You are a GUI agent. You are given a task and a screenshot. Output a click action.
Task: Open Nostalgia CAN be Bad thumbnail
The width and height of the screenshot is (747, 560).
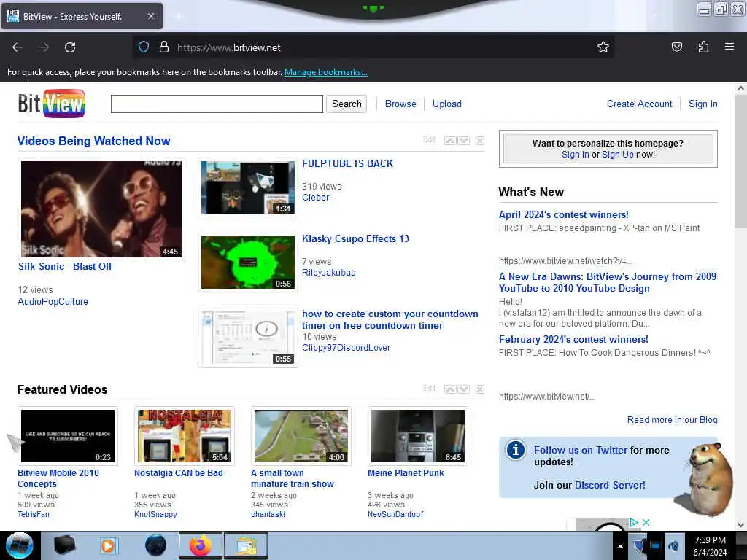185,436
